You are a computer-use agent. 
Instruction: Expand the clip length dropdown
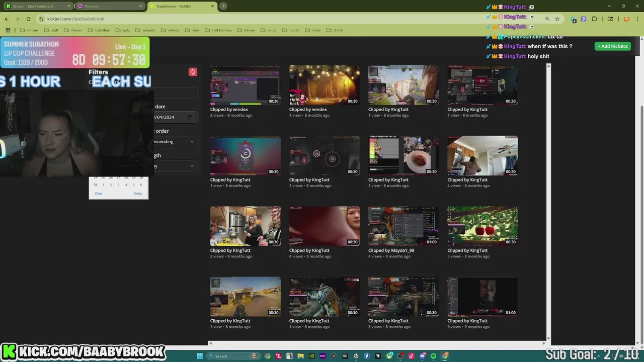(x=175, y=166)
